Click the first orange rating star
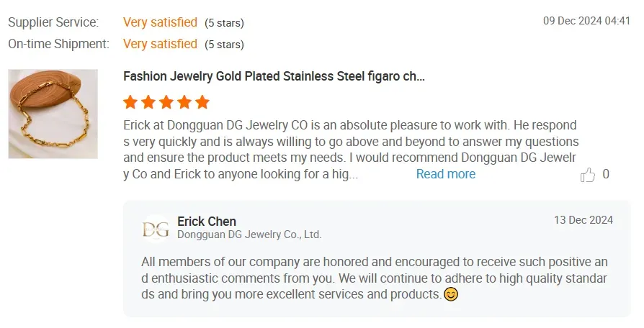This screenshot has height=328, width=644. click(130, 101)
